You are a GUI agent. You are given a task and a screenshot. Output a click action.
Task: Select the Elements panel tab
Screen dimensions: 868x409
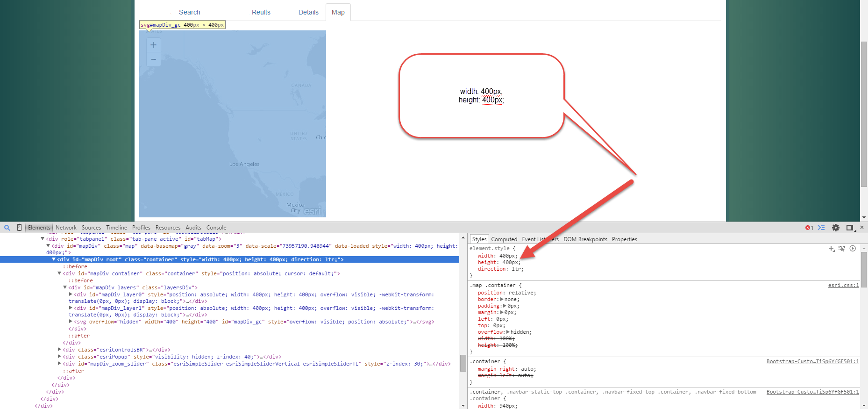pos(39,228)
